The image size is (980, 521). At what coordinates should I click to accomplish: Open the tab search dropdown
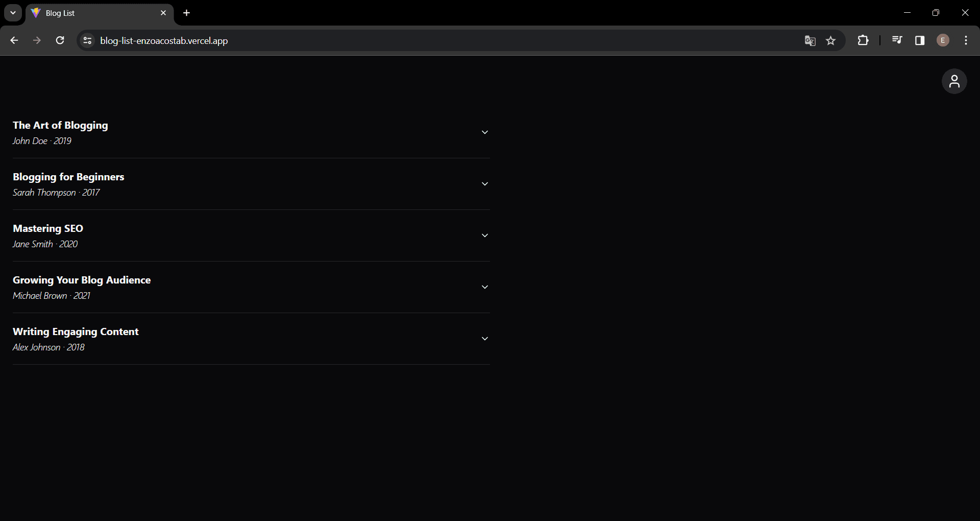[13, 13]
